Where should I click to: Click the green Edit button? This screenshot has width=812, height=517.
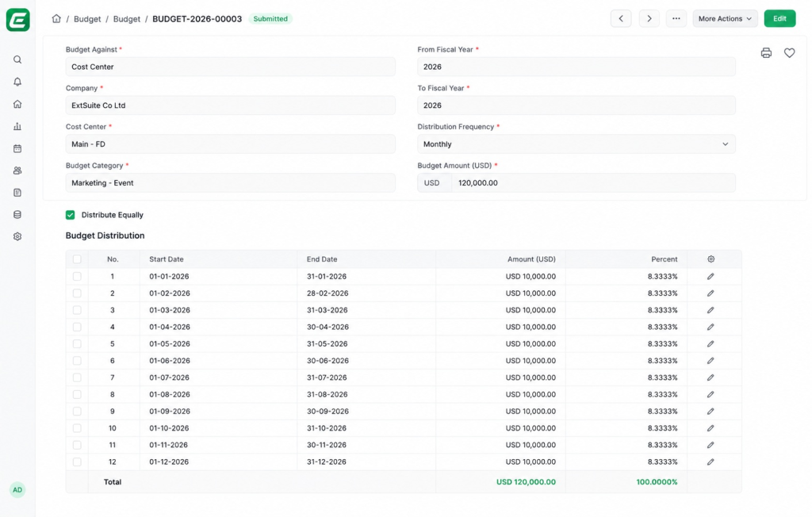point(779,19)
